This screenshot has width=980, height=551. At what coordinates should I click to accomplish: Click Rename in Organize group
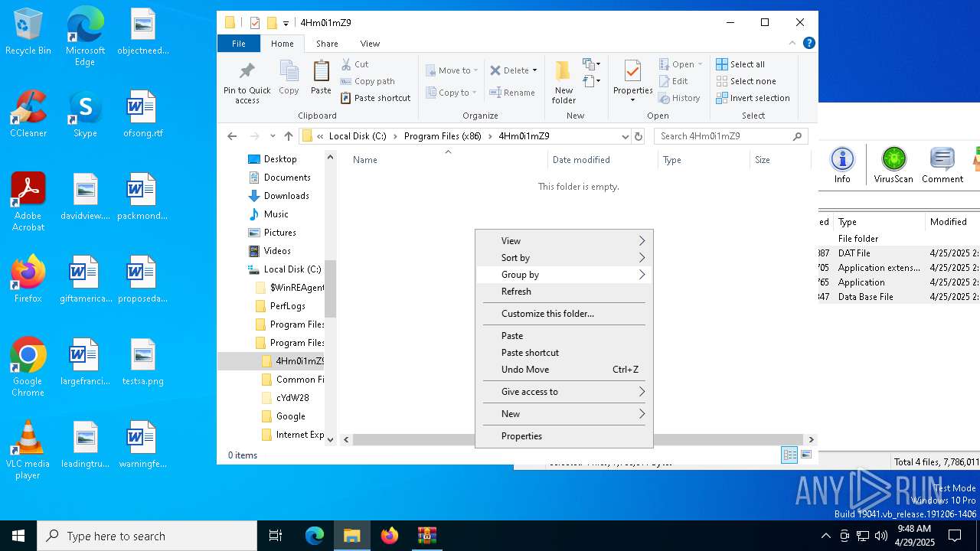point(512,93)
